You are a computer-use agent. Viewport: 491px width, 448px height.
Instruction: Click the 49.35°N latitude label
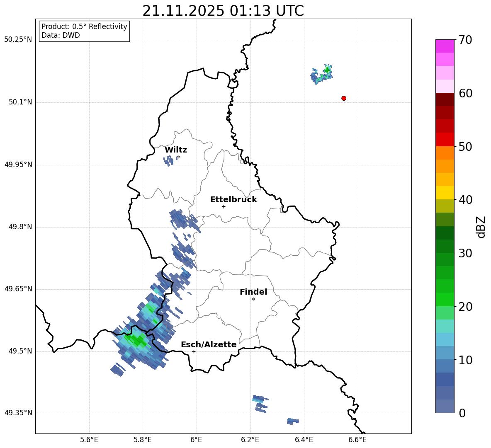click(18, 413)
